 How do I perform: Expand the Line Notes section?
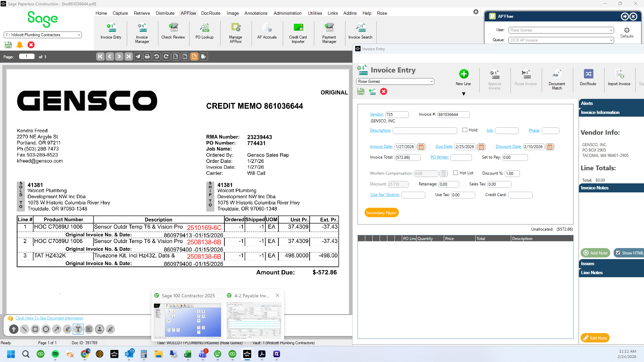(611, 273)
